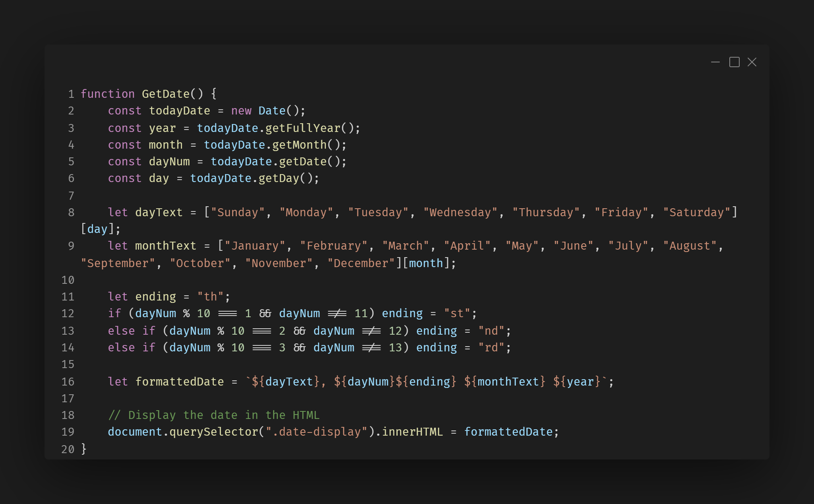Viewport: 814px width, 504px height.
Task: Click the getFullYear method call
Action: click(x=303, y=128)
